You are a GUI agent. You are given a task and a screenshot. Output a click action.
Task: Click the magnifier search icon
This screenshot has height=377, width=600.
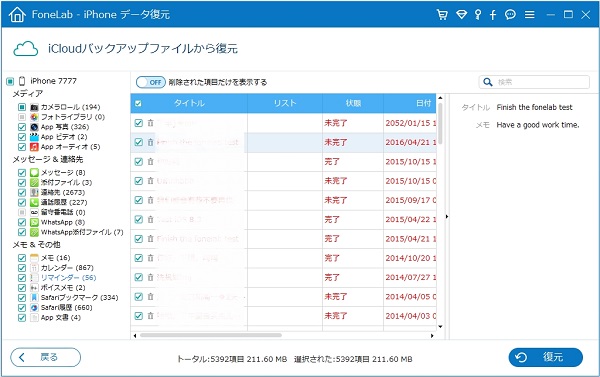[488, 82]
